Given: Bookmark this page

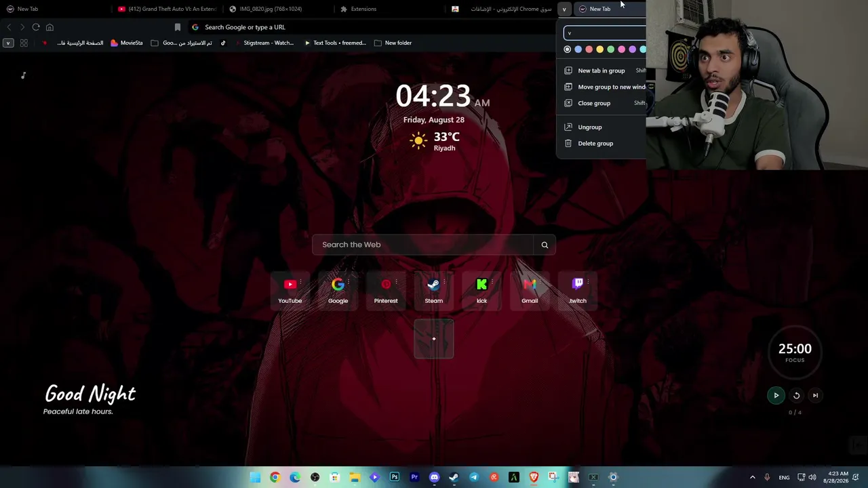Looking at the screenshot, I should pos(178,27).
